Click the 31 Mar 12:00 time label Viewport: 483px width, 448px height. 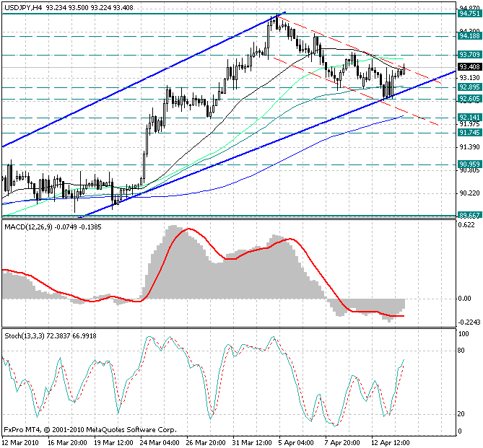252,443
